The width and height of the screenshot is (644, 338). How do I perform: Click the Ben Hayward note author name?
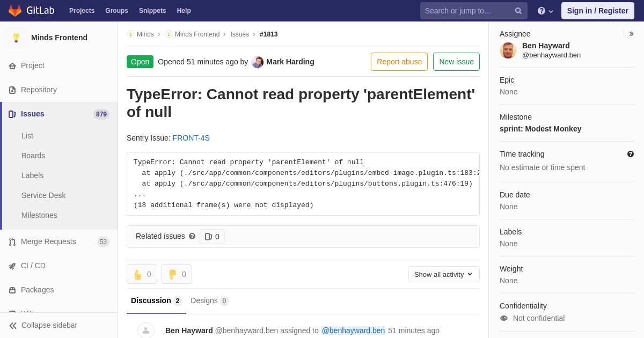click(x=189, y=330)
